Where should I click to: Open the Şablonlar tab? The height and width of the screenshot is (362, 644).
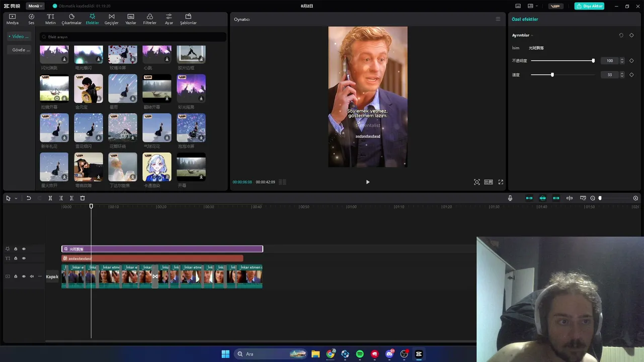188,19
